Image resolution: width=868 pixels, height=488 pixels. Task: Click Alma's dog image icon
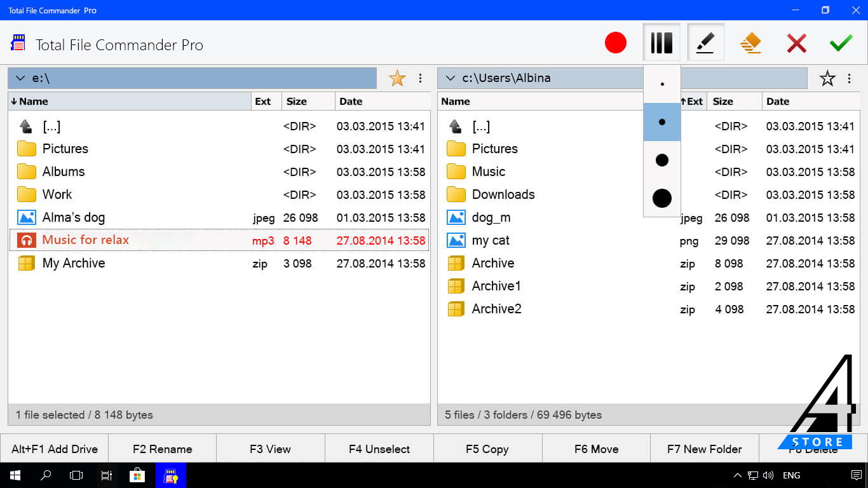[x=26, y=217]
